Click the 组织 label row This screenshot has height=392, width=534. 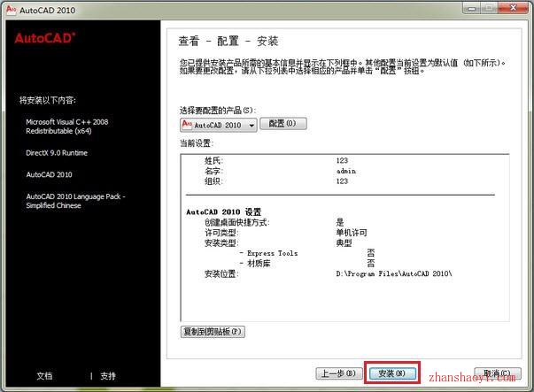[x=213, y=181]
